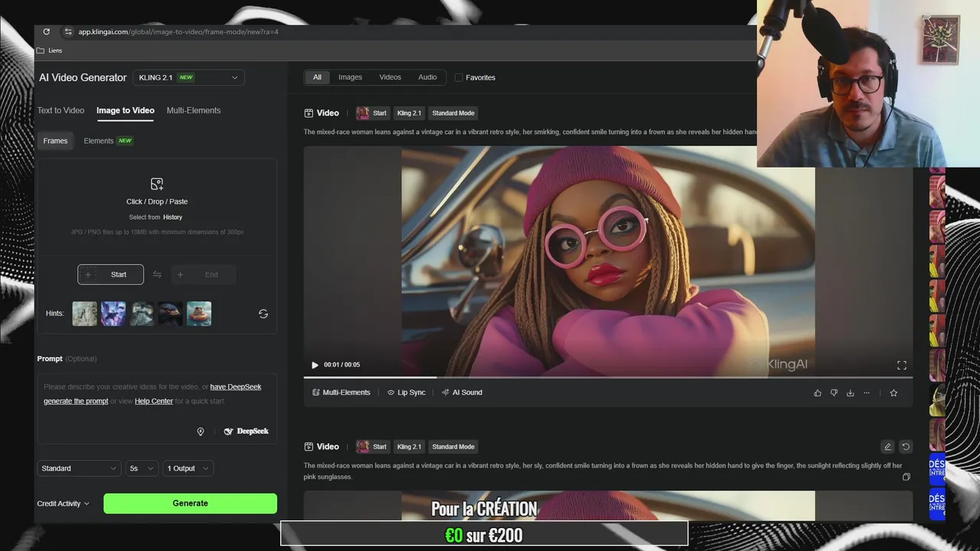Open the Standard mode dropdown
980x551 pixels.
point(79,468)
